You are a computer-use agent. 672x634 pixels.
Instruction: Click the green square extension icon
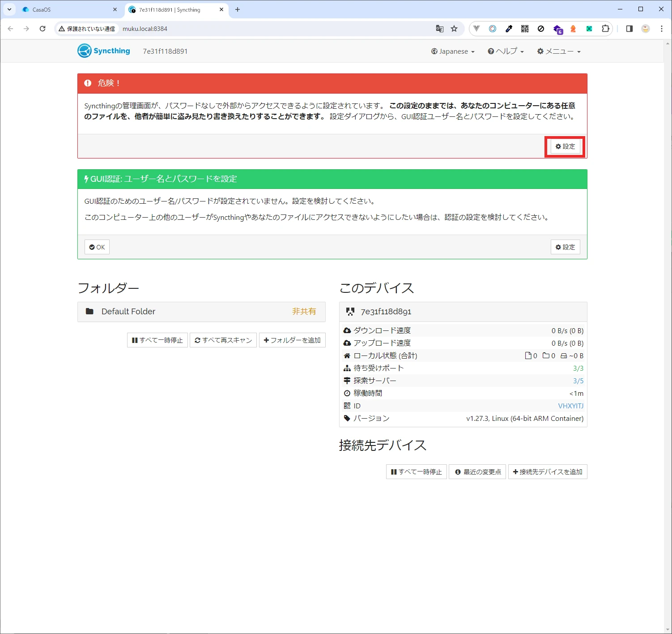pyautogui.click(x=589, y=29)
